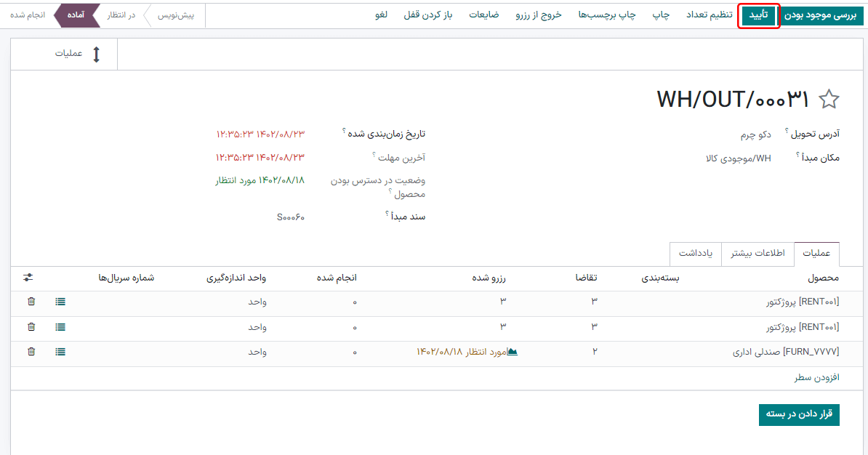Viewport: 868px width, 455px height.
Task: Click افزودن سطر add line link
Action: coord(817,377)
